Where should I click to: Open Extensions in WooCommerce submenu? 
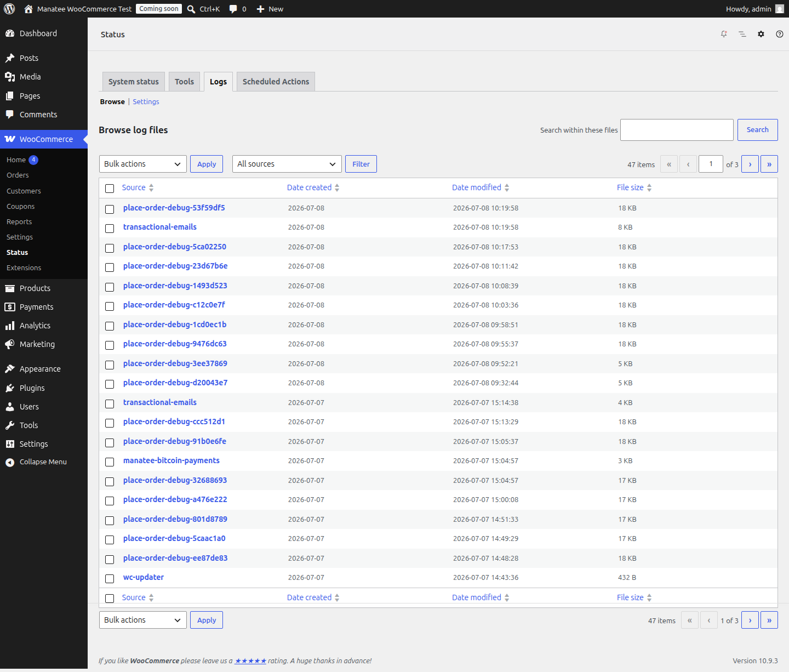24,268
